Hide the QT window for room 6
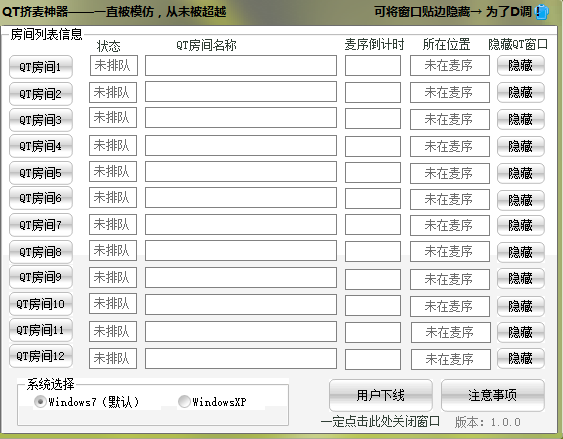563x439 pixels. pos(521,200)
